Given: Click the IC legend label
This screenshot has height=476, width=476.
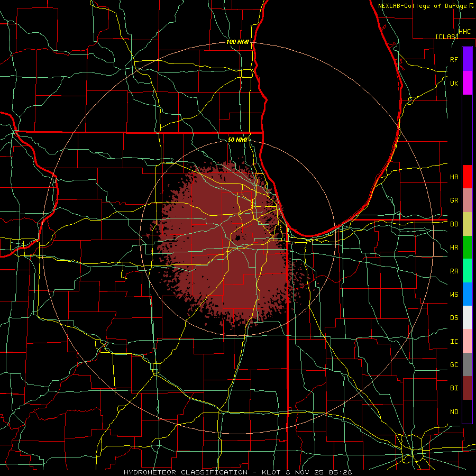Looking at the screenshot, I should (454, 342).
